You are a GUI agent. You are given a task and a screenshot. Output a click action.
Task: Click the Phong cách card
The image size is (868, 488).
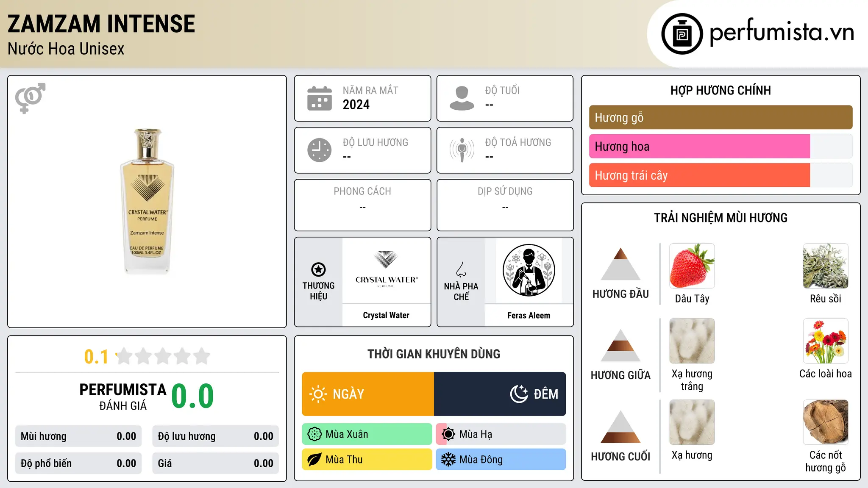point(362,205)
